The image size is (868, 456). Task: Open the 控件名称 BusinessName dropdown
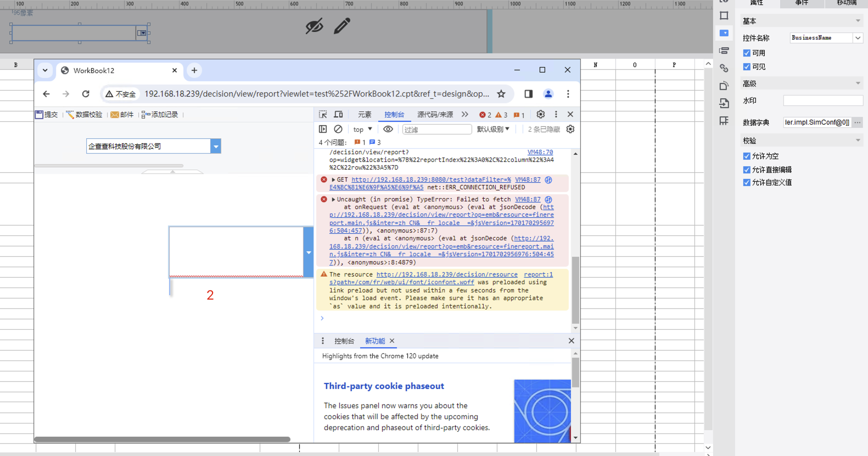click(x=858, y=38)
